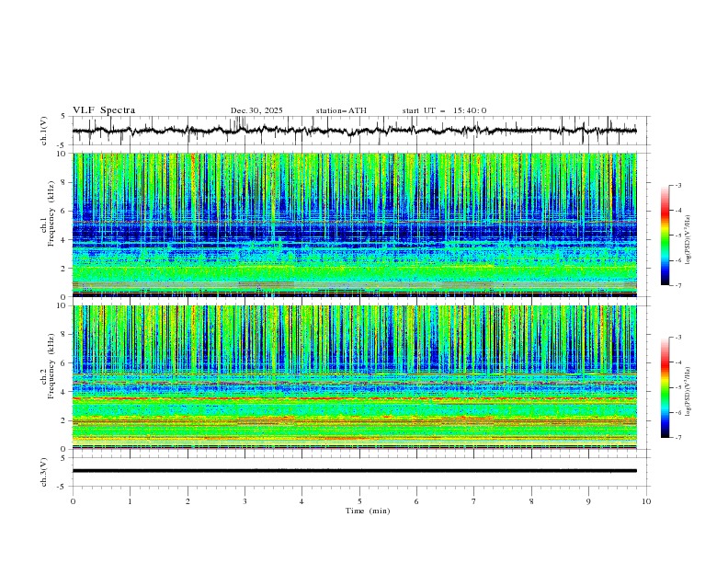Click the ch.1 PSD color scale bar
This screenshot has height=563, width=728.
(665, 236)
